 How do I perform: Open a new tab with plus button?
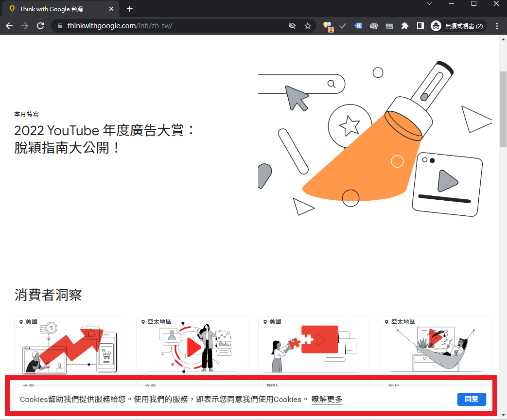pos(130,9)
